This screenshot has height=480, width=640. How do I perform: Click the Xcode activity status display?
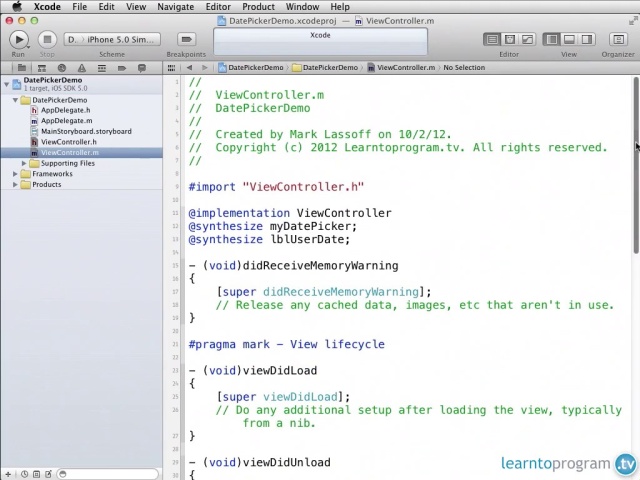coord(320,42)
